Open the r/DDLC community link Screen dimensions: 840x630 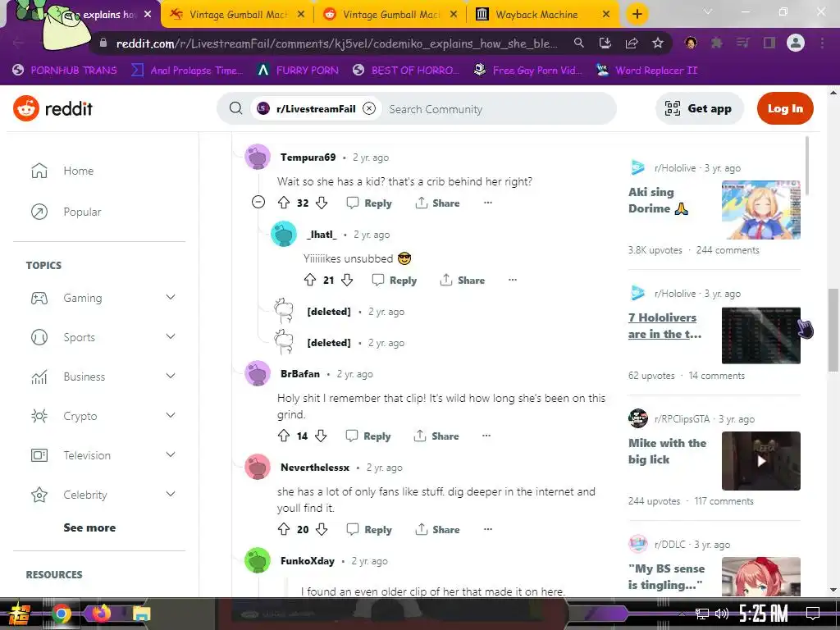point(669,545)
